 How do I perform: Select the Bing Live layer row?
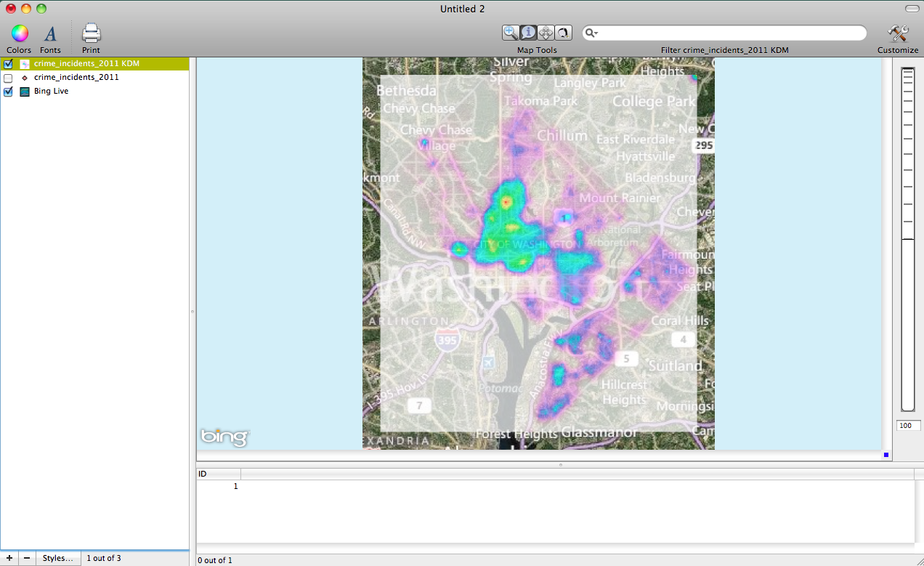(51, 92)
